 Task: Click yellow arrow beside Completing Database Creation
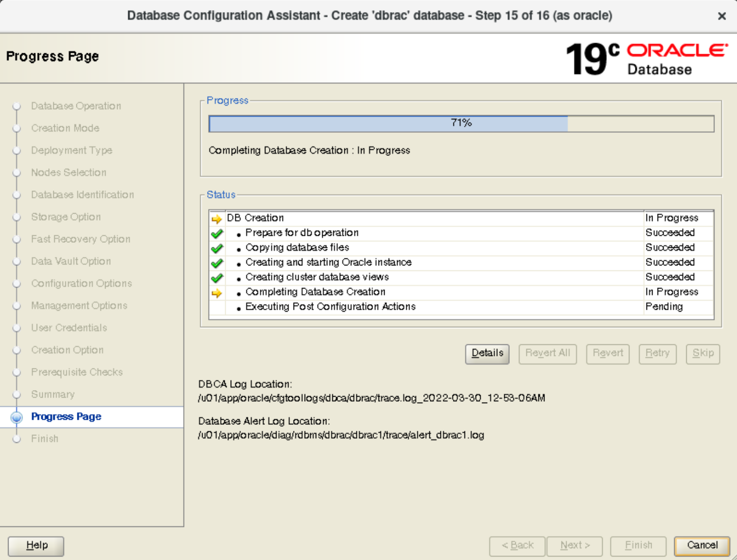[217, 293]
